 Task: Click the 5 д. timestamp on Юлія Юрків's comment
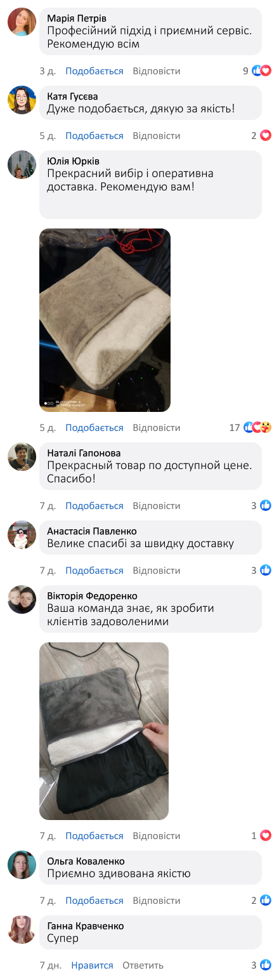tap(48, 428)
